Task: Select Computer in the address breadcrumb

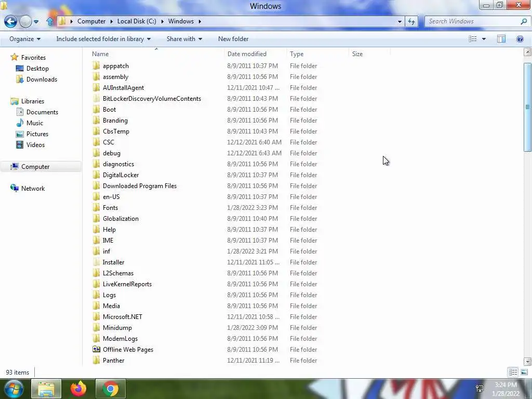Action: [x=91, y=21]
